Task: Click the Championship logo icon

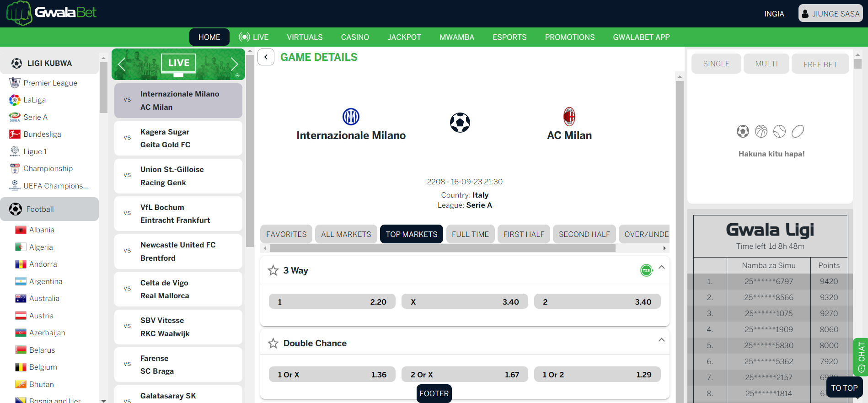Action: click(15, 168)
